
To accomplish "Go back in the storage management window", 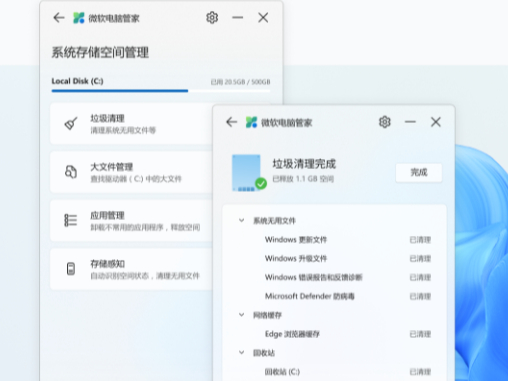I will 59,18.
